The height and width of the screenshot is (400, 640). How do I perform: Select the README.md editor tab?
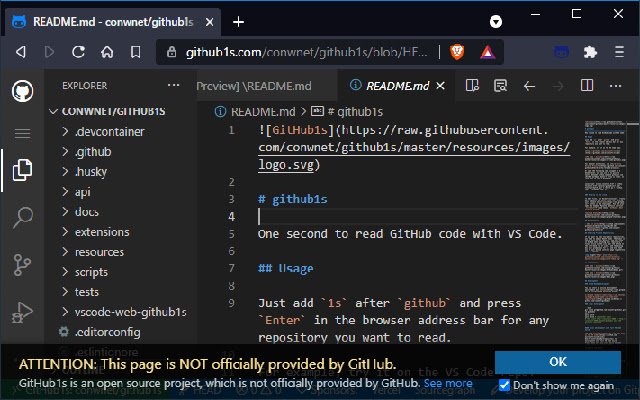397,86
